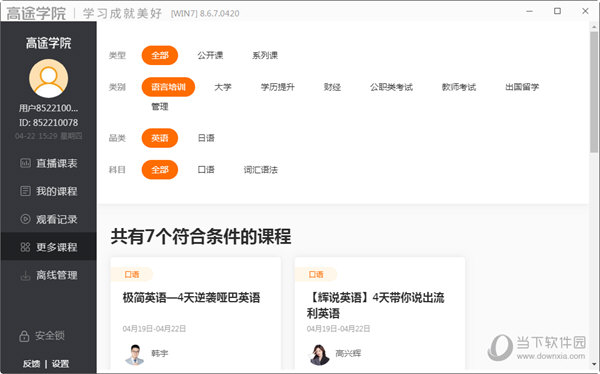Choose the 学历提升 category filter

click(278, 87)
